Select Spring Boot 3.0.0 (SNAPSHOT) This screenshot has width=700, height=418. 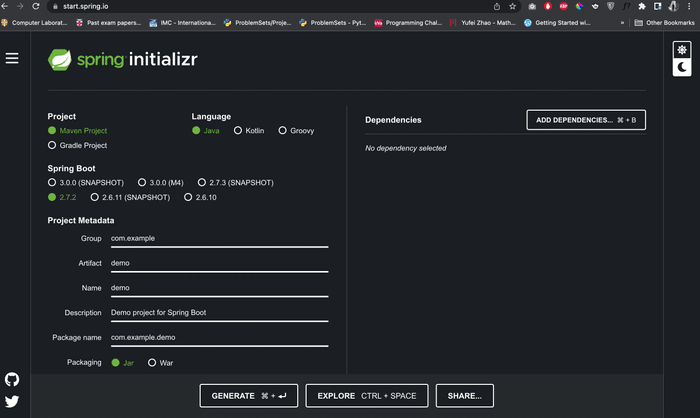(86, 182)
